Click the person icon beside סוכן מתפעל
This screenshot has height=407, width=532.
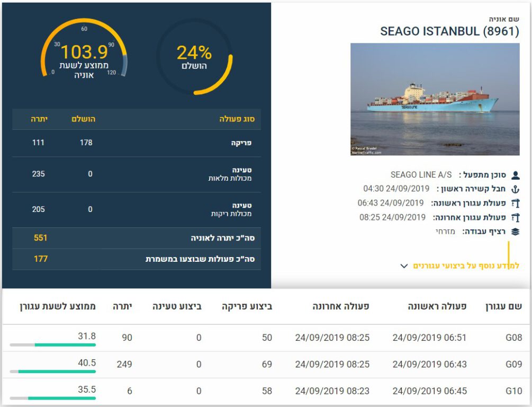click(x=515, y=175)
